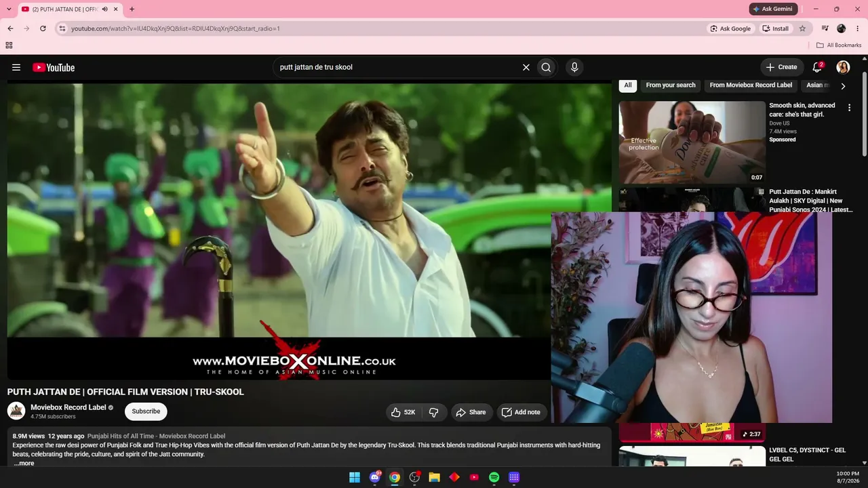Image resolution: width=868 pixels, height=488 pixels.
Task: Open the Windows Start menu
Action: point(355,477)
